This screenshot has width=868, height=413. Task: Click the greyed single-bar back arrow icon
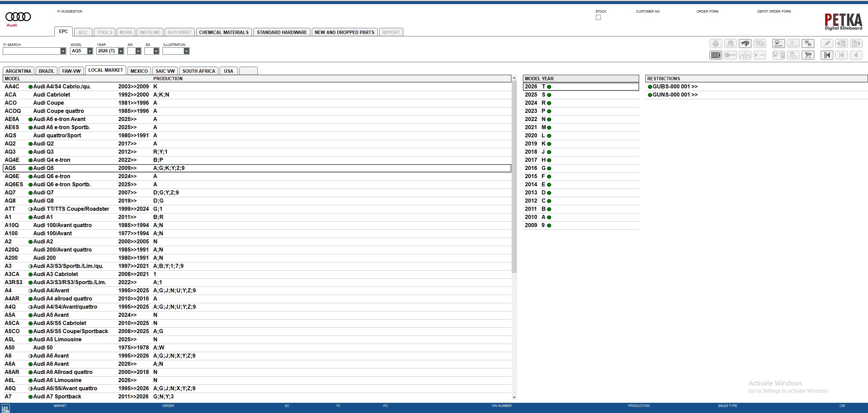[x=841, y=55]
